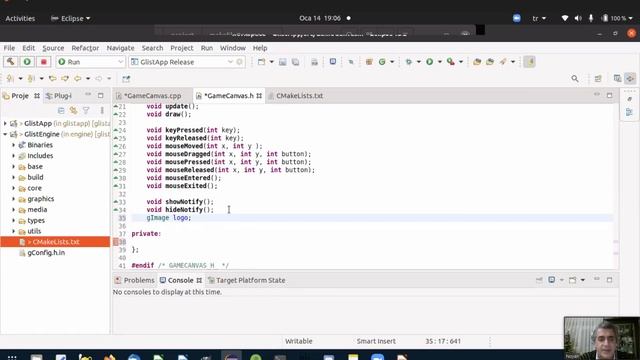Expand the Binaries folder
This screenshot has width=640, height=360.
tap(13, 145)
